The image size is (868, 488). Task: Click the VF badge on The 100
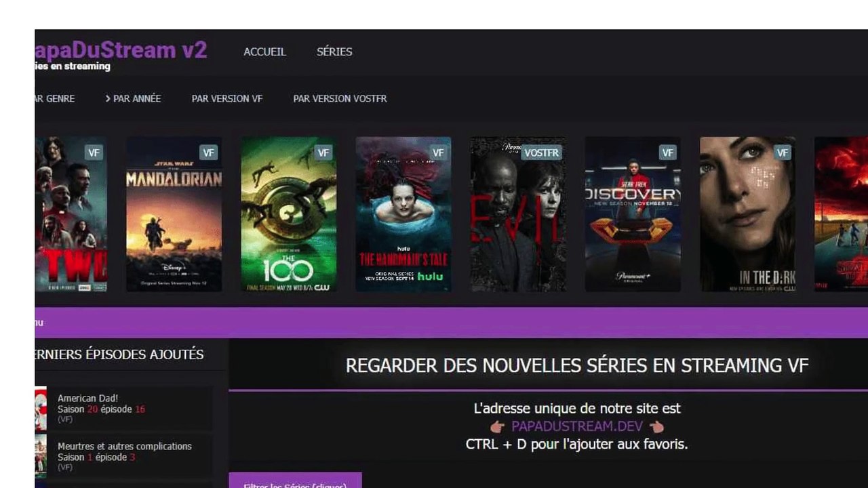[323, 153]
